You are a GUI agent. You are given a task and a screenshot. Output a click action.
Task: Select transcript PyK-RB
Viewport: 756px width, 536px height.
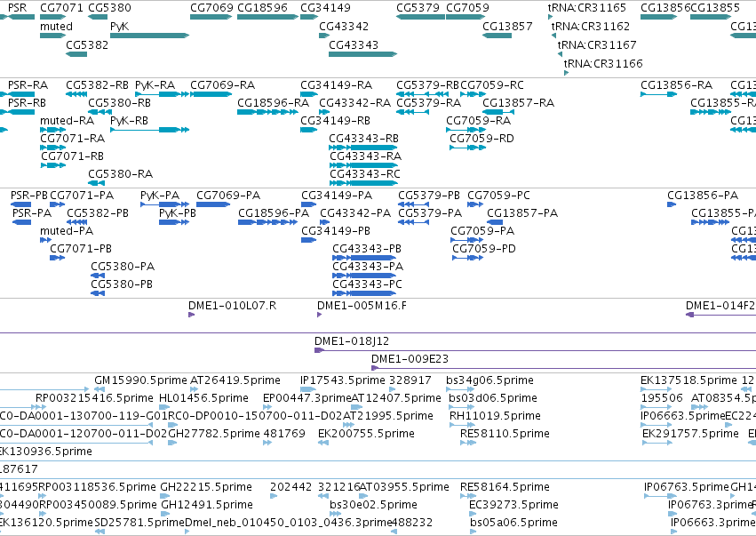point(149,129)
